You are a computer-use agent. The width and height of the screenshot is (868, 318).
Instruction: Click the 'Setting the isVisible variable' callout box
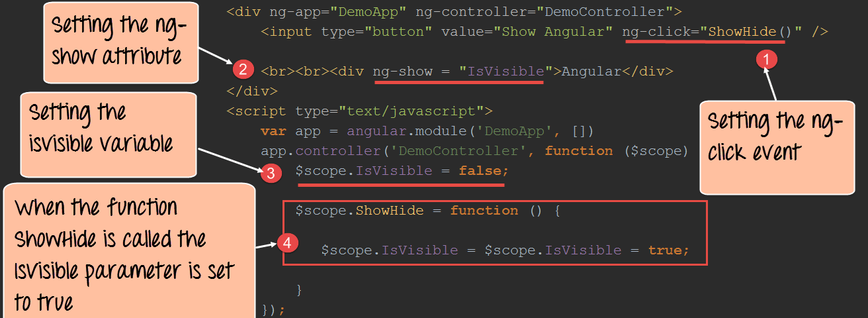point(108,133)
